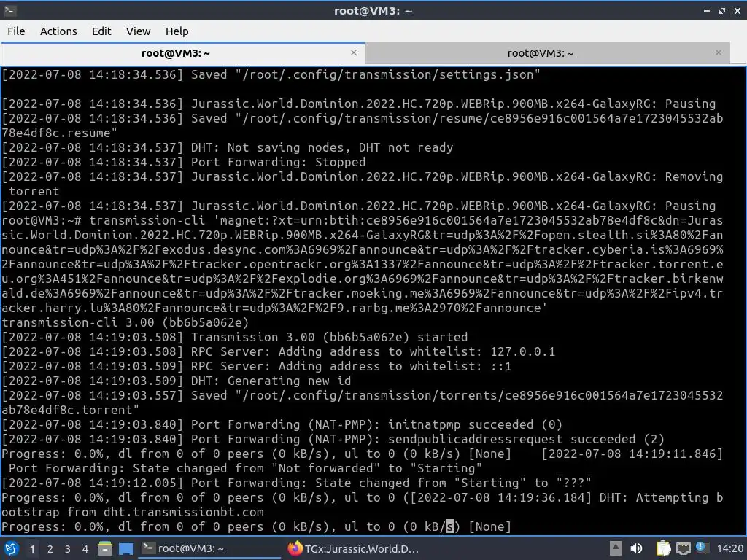Click the removable media eject tray icon

616,548
